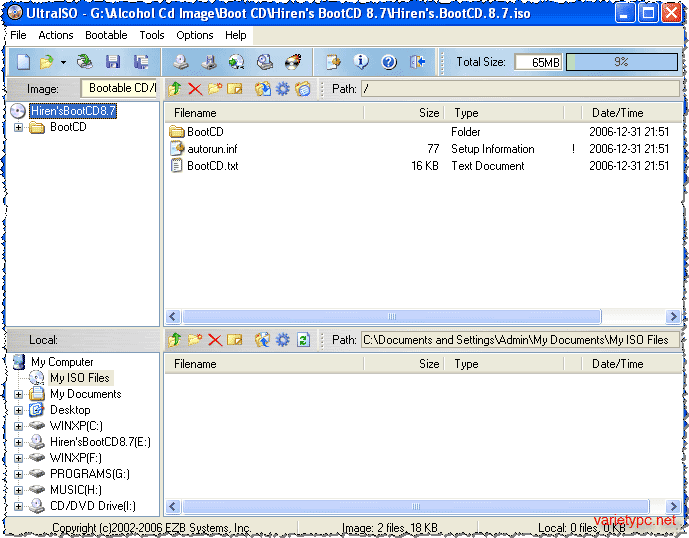The height and width of the screenshot is (538, 689).
Task: Extract files using the Image pane extract icon
Action: pyautogui.click(x=262, y=89)
